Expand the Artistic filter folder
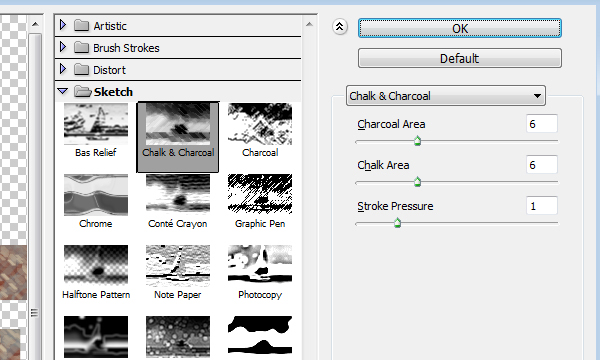Screen dimensions: 600x360 [x=63, y=25]
